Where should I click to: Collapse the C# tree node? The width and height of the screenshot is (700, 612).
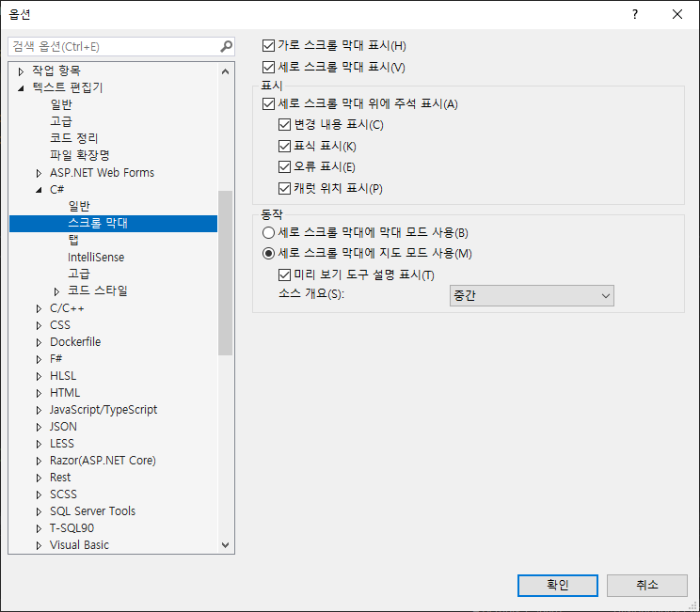pos(39,190)
